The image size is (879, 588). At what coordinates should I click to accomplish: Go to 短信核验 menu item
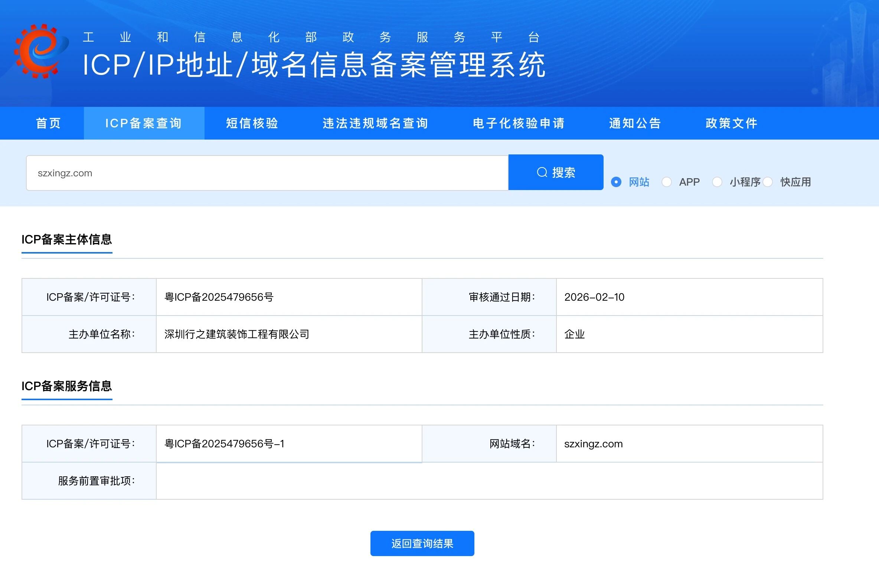click(252, 123)
